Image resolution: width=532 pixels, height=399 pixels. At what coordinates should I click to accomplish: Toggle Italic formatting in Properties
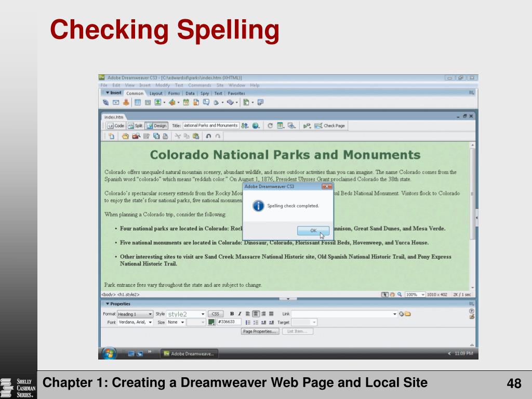(240, 314)
